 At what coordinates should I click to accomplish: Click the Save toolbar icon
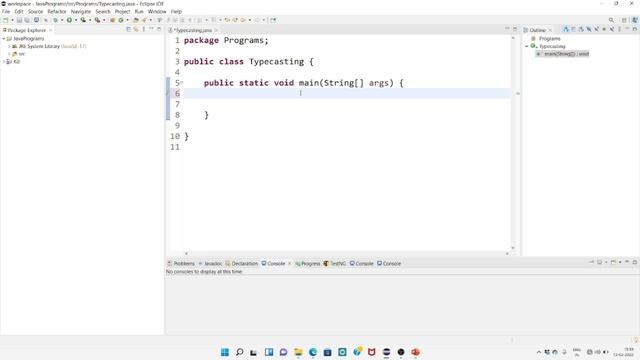[19, 20]
